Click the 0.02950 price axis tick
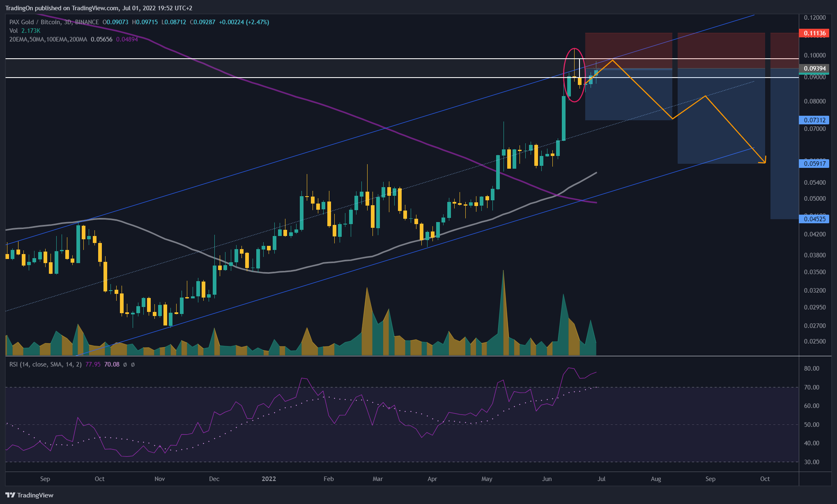 (814, 307)
